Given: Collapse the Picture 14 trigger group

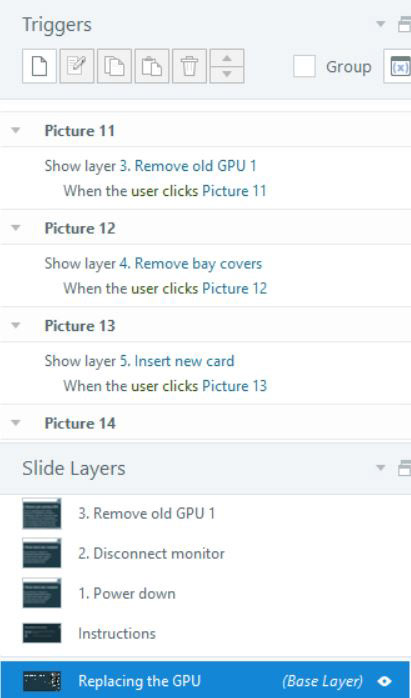Looking at the screenshot, I should click(x=16, y=423).
